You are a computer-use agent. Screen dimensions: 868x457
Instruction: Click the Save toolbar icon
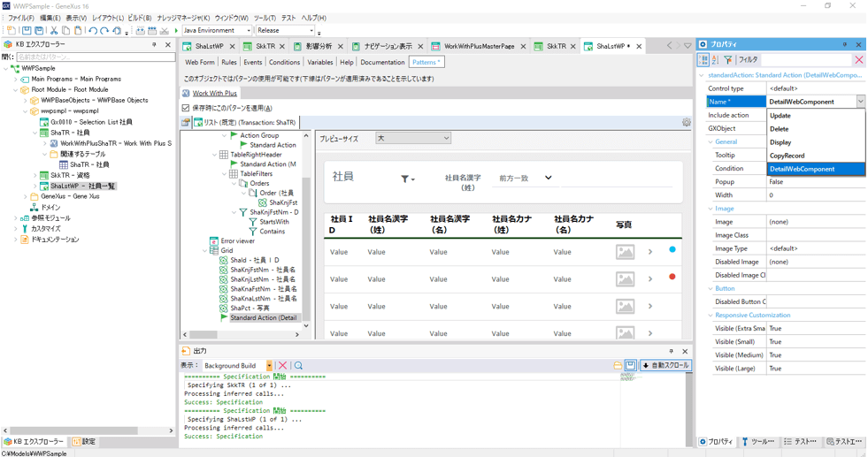(x=26, y=30)
